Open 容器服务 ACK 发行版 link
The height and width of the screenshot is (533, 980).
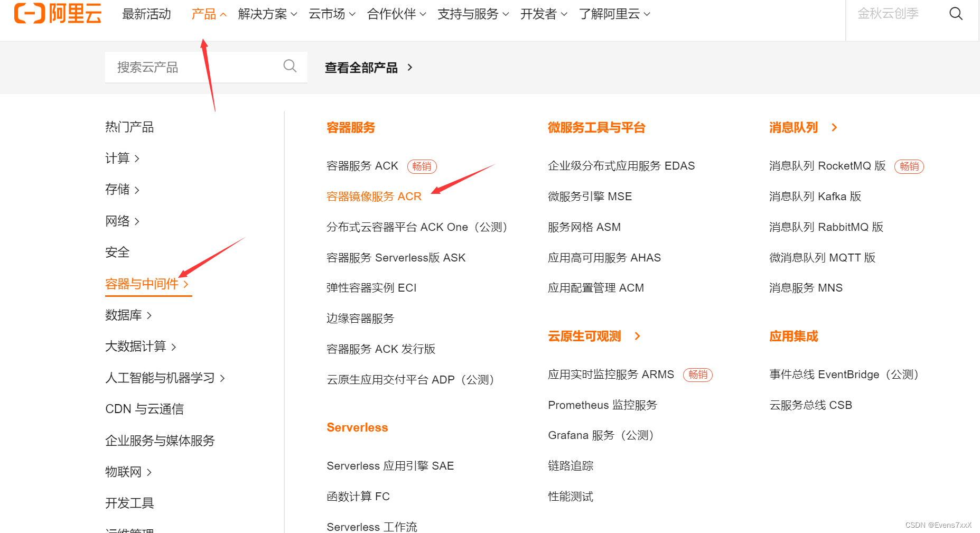point(381,349)
